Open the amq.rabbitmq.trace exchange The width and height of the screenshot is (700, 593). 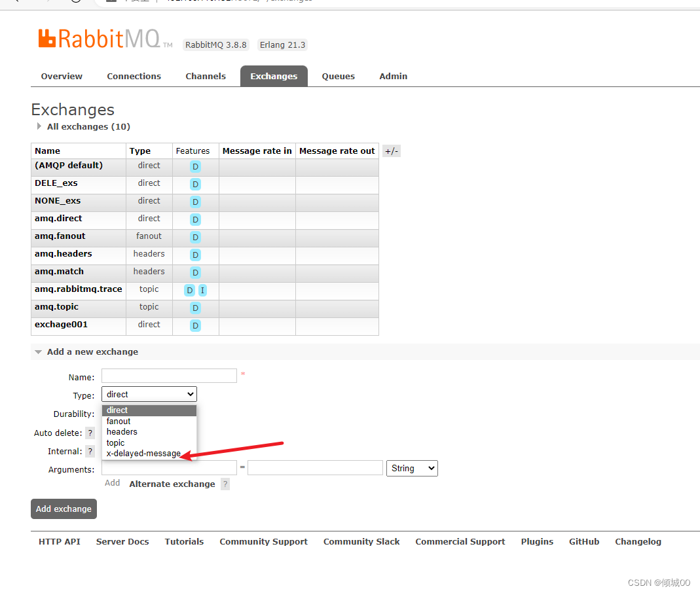[x=79, y=289]
